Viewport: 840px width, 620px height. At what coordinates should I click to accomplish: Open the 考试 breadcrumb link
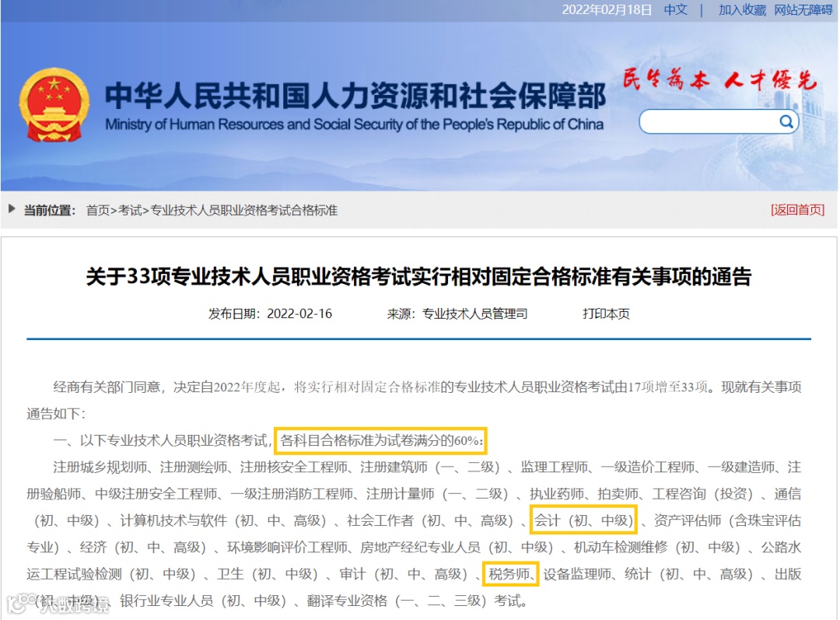pyautogui.click(x=130, y=210)
